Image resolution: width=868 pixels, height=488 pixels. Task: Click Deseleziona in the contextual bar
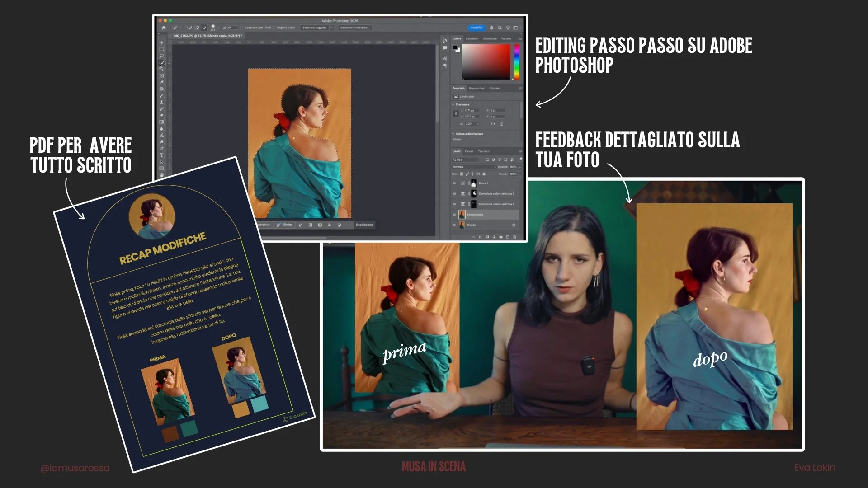pyautogui.click(x=364, y=225)
